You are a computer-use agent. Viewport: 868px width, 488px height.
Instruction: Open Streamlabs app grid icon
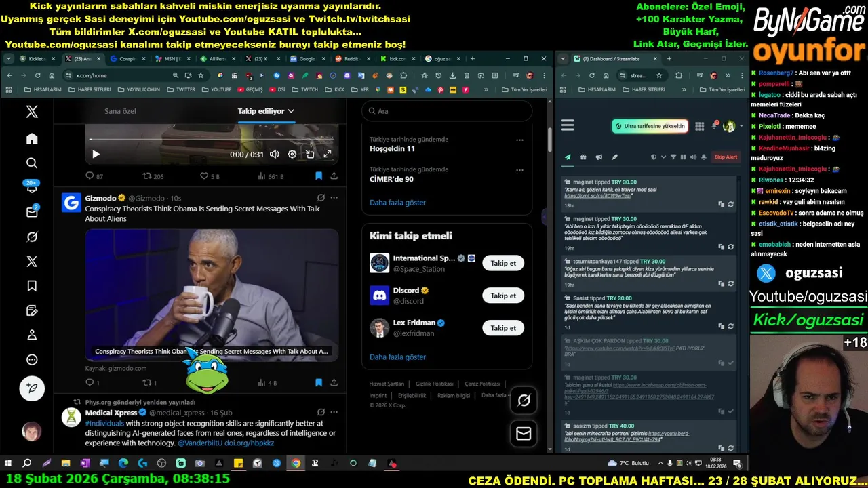(x=700, y=126)
